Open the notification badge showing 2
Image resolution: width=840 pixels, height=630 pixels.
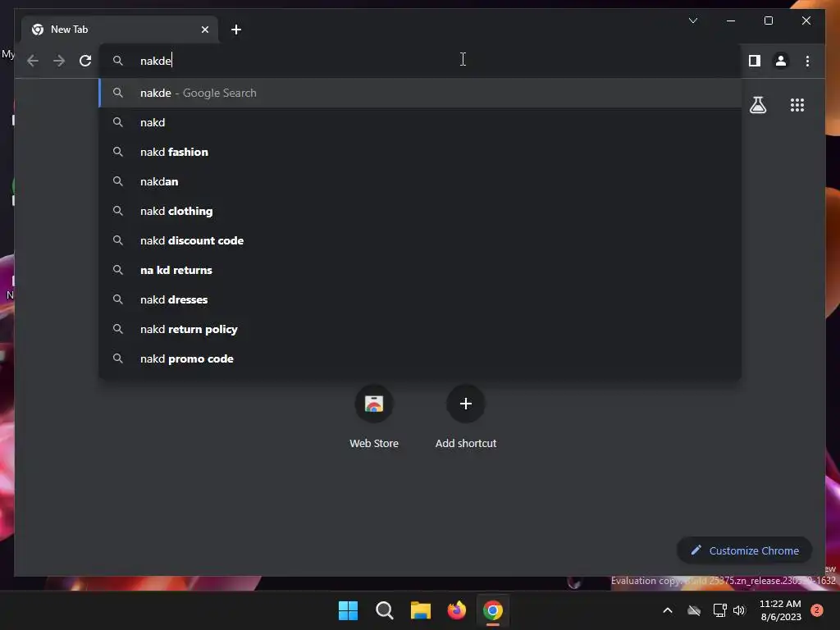(x=816, y=609)
